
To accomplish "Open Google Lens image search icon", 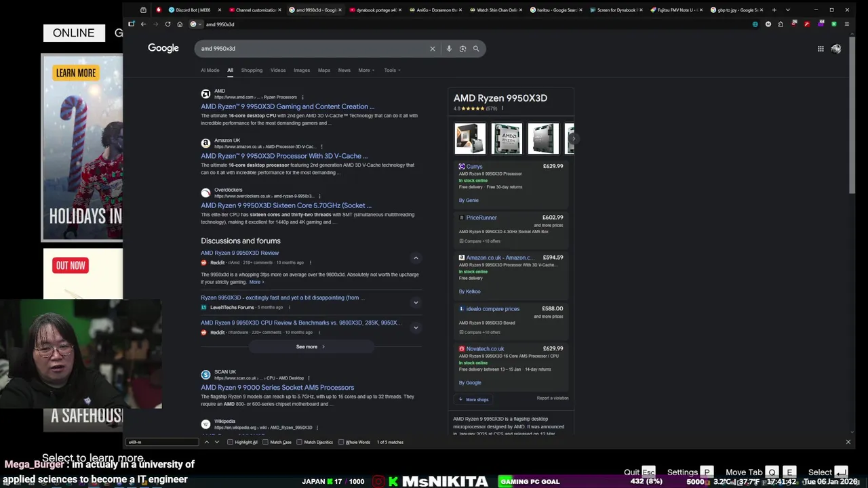I will click(462, 49).
